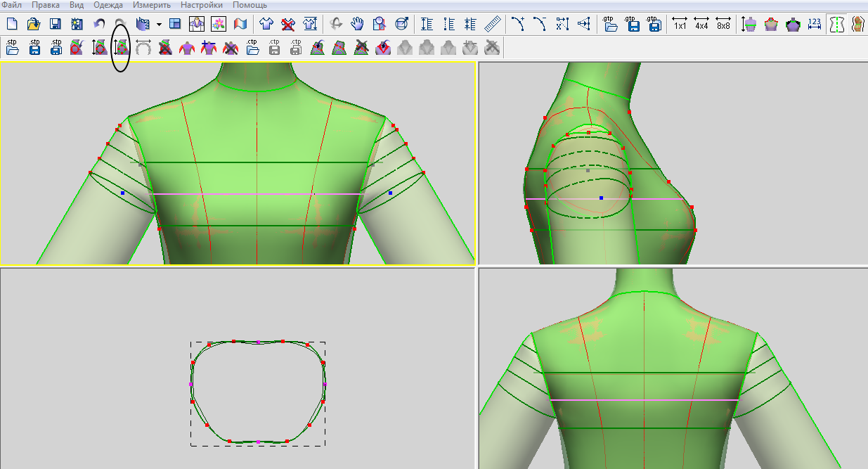
Task: Click the open .ctp file button
Action: click(x=253, y=47)
